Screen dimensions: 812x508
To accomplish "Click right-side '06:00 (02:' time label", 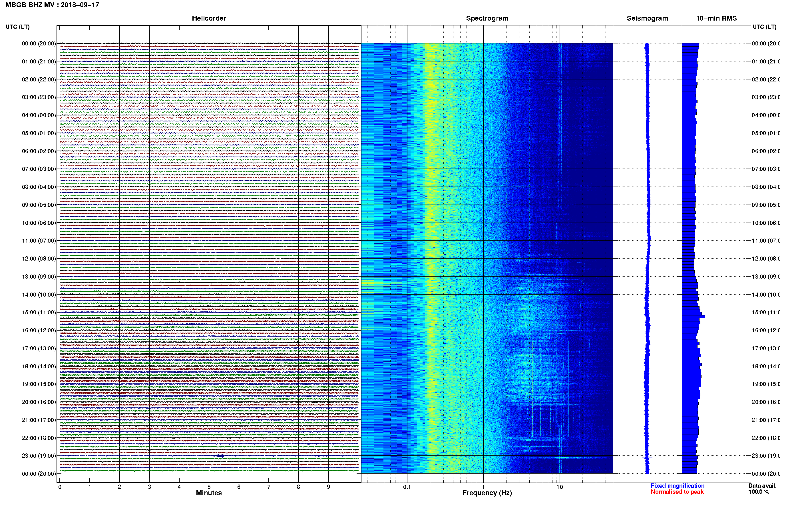I will click(x=765, y=151).
